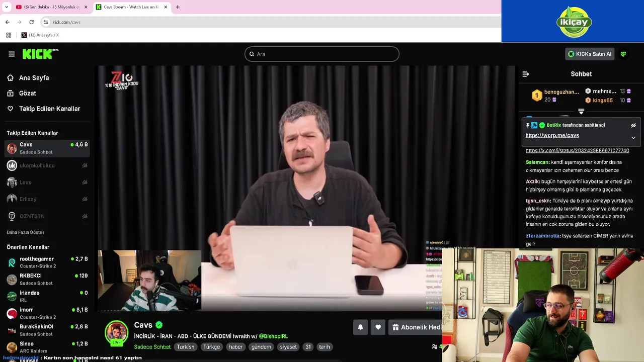Click the OZNTSTN offline channel icon
Viewport: 644px width, 362px height.
coord(12,216)
